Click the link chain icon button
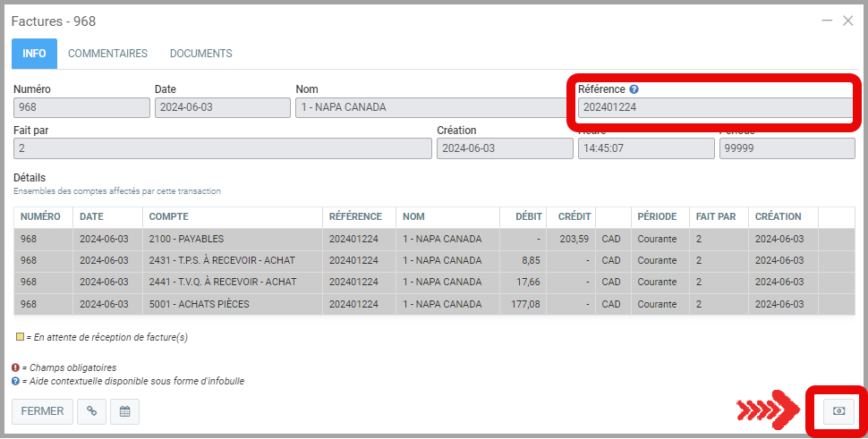 coord(91,411)
